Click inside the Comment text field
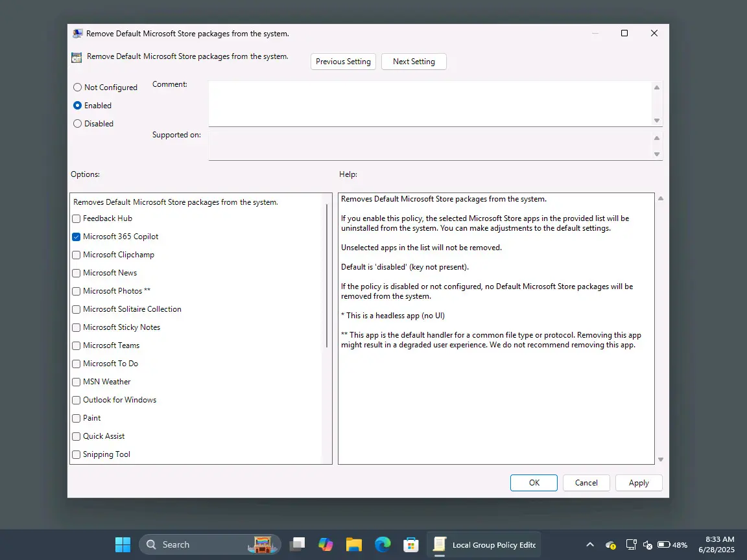 [x=430, y=103]
